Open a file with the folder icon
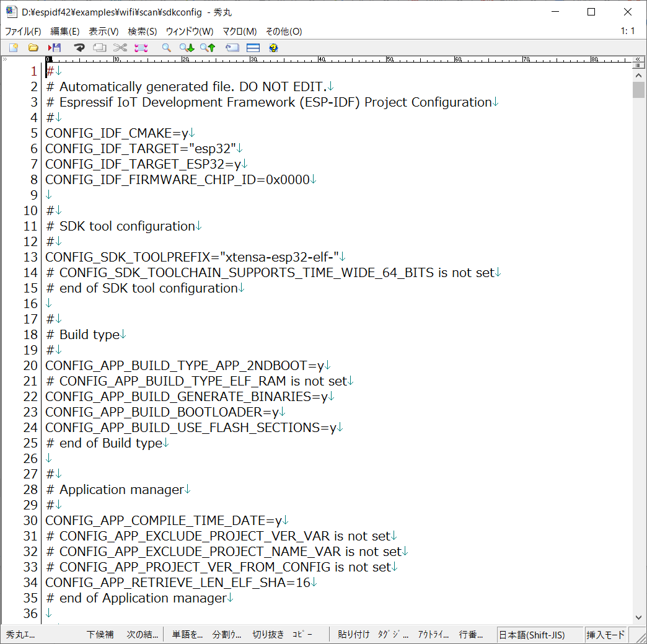The width and height of the screenshot is (647, 644). click(33, 48)
